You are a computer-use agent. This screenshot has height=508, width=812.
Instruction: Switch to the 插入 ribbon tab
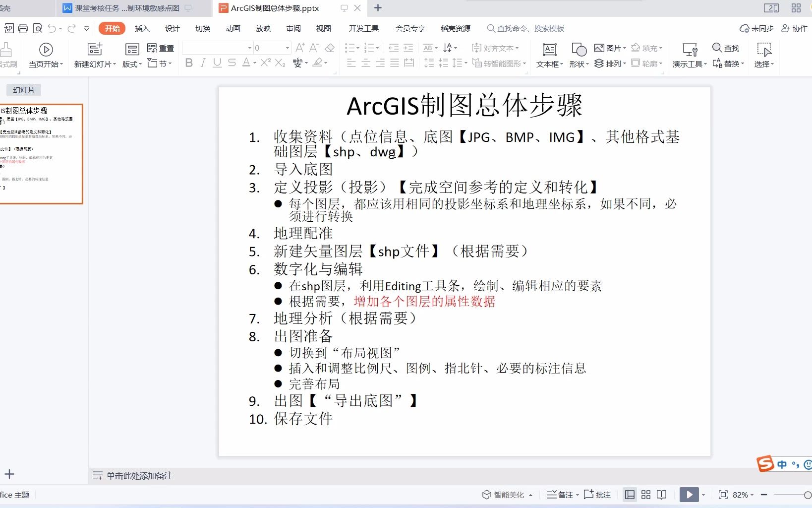pyautogui.click(x=142, y=28)
